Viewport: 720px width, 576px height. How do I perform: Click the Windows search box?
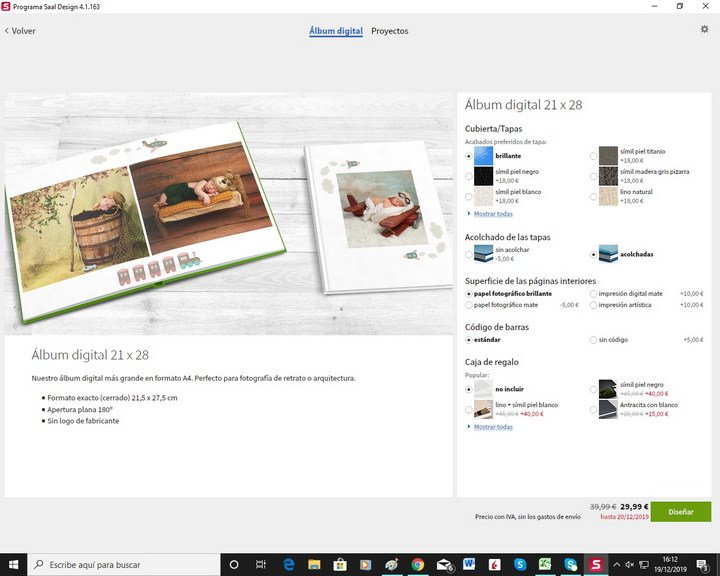point(120,565)
